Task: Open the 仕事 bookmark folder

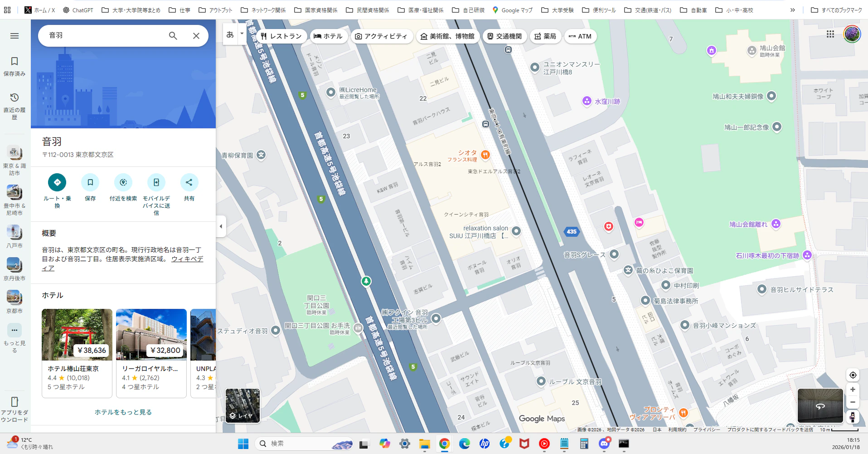Action: point(179,10)
